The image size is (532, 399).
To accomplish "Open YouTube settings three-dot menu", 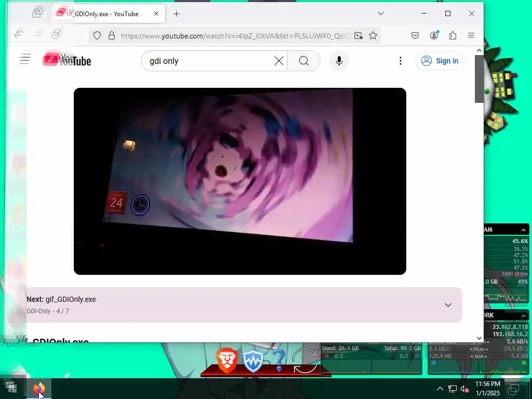I will click(x=401, y=61).
